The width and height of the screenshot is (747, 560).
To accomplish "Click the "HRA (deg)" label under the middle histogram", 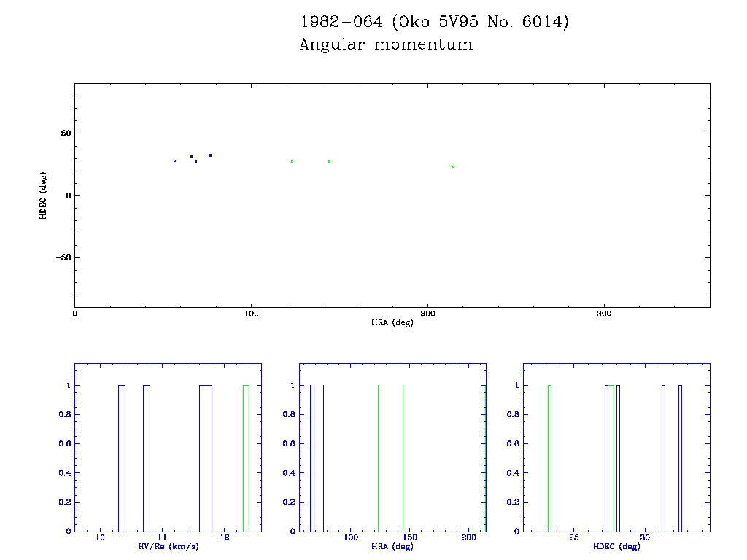I will click(x=392, y=547).
